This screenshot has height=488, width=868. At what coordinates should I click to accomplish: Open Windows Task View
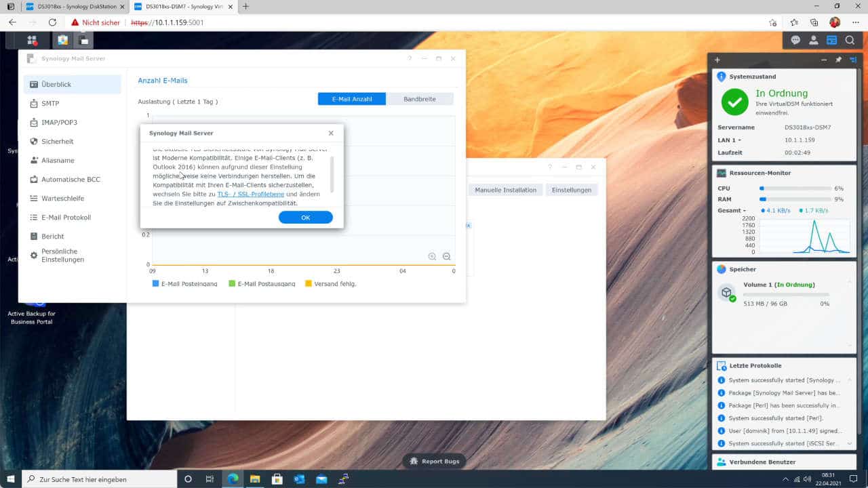click(210, 479)
